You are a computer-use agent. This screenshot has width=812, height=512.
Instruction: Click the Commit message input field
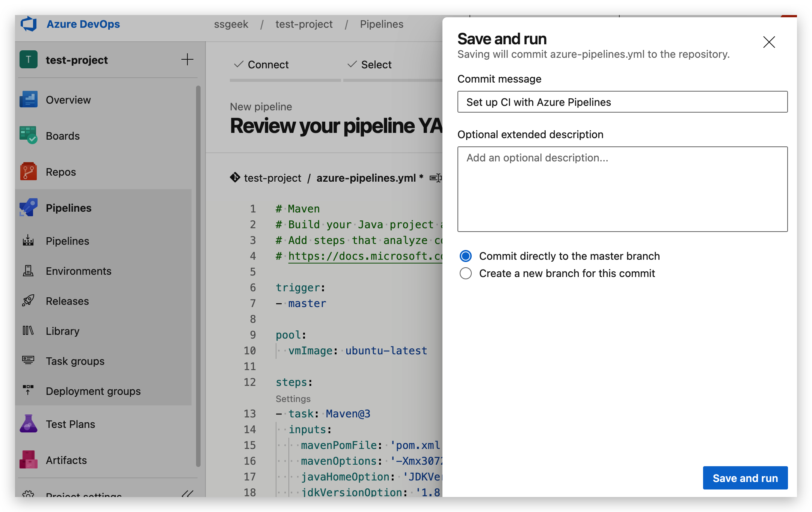622,102
